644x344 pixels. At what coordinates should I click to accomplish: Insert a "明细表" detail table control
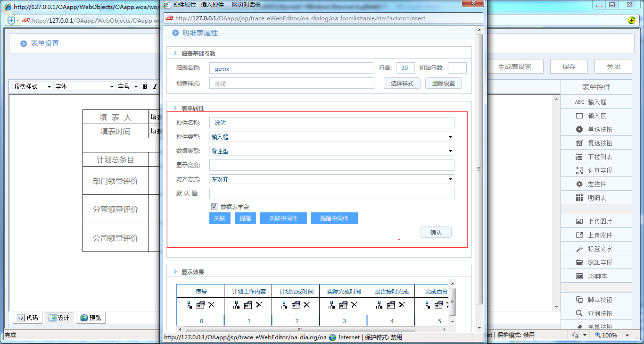tap(596, 197)
